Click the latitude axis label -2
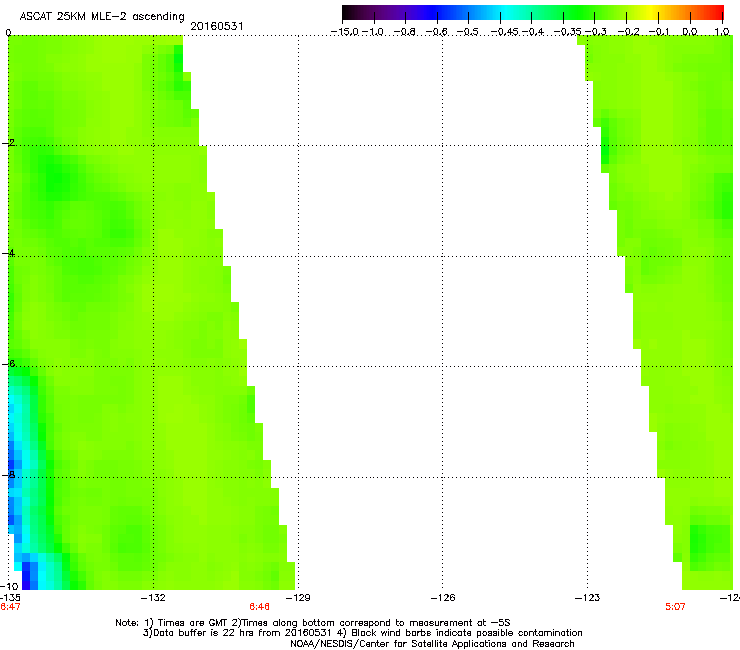 (x=8, y=143)
